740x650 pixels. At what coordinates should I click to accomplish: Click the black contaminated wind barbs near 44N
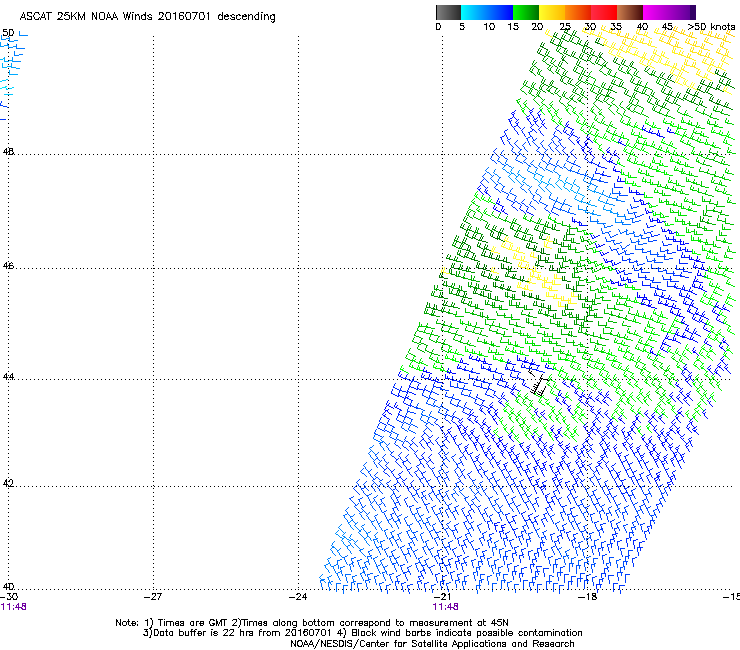click(x=538, y=380)
